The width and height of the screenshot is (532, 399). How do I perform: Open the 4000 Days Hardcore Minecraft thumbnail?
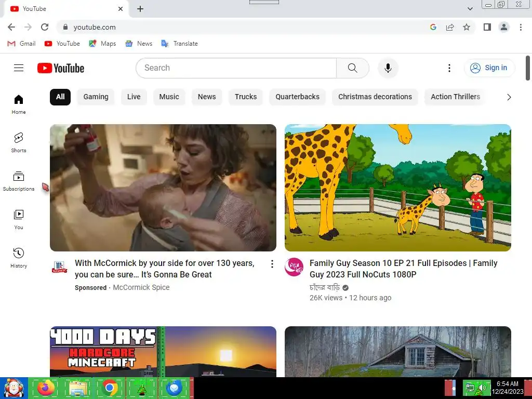pyautogui.click(x=163, y=352)
